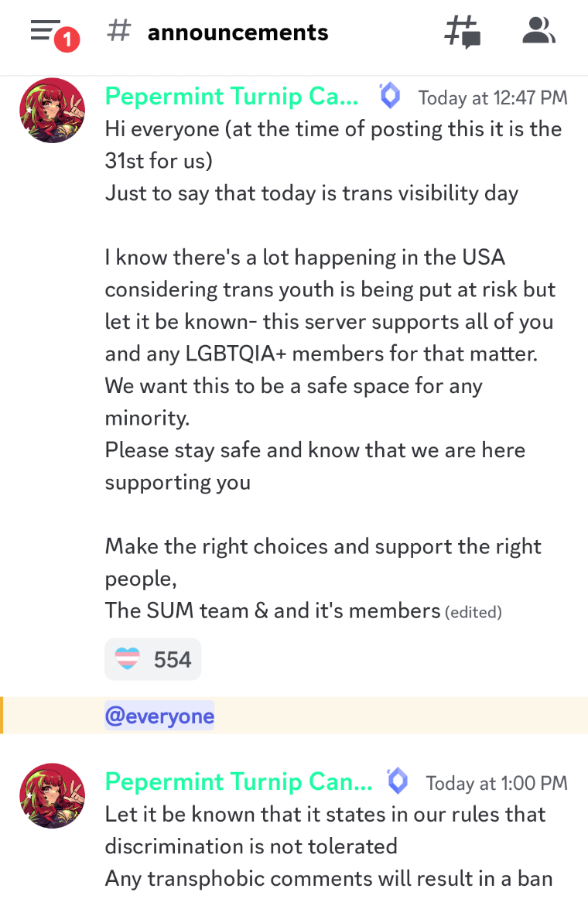Image resolution: width=588 pixels, height=899 pixels.
Task: Tap the trans flag heart emoji
Action: (128, 659)
